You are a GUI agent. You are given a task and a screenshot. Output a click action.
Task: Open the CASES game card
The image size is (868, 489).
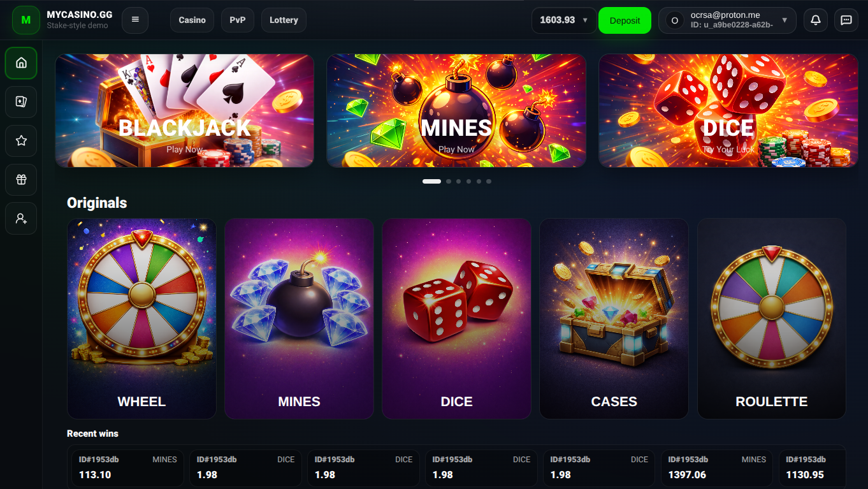[614, 319]
